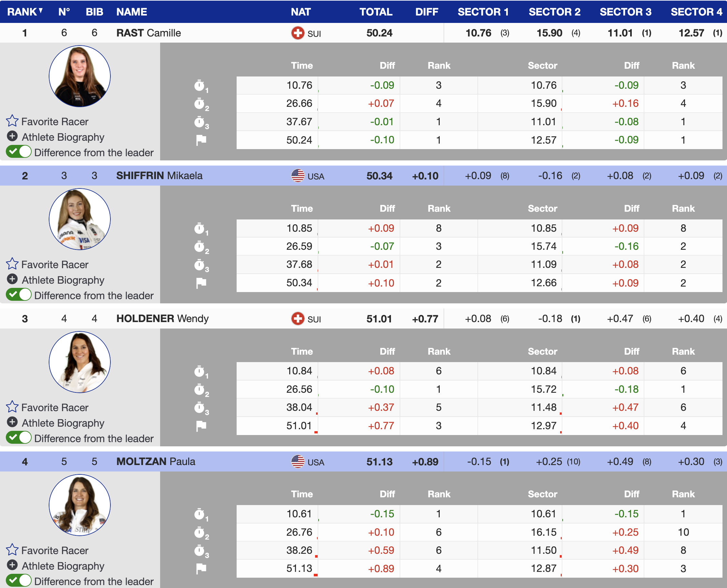
Task: Click SECTOR 3 column header
Action: pos(625,12)
